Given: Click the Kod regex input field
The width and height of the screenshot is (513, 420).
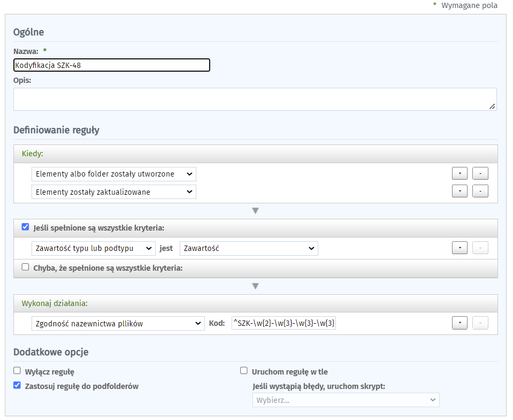Looking at the screenshot, I should point(284,323).
